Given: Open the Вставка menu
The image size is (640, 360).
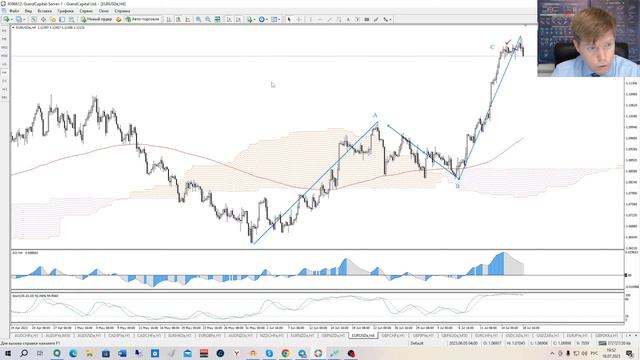Looking at the screenshot, I should point(44,11).
